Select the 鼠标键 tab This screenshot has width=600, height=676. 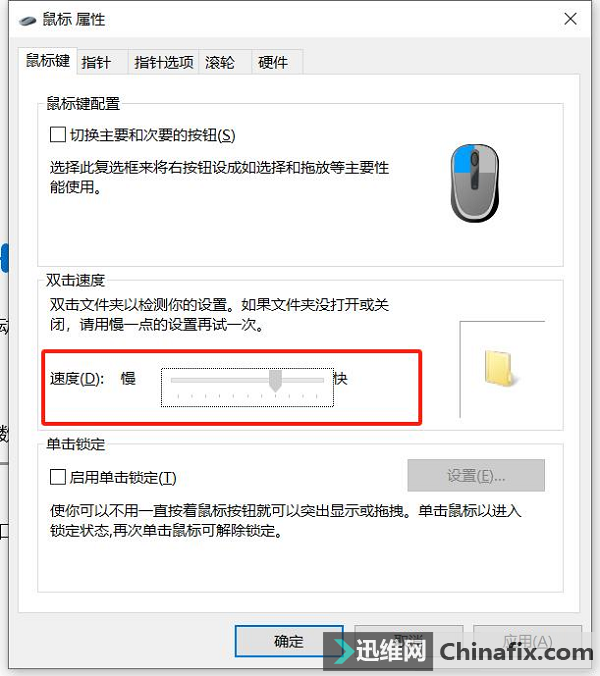pyautogui.click(x=48, y=61)
